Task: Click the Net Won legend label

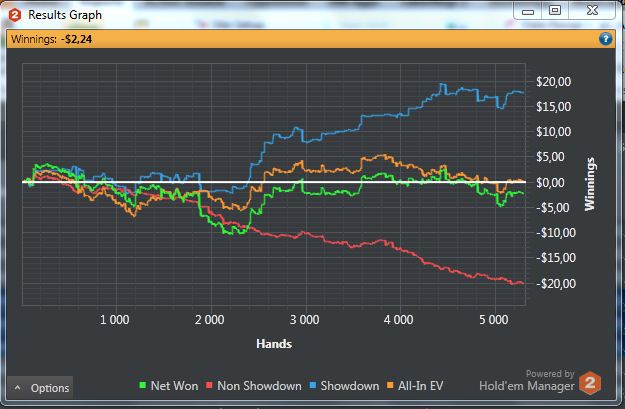Action: (x=174, y=386)
